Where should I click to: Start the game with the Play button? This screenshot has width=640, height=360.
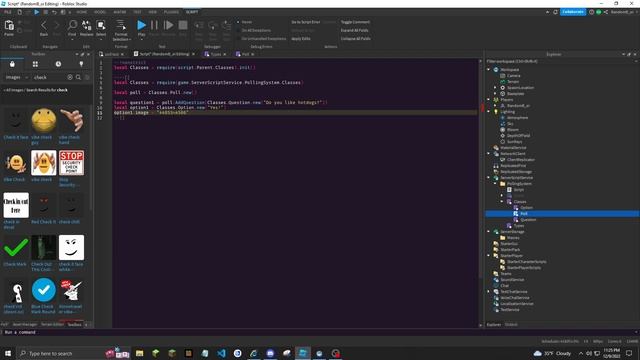point(141,25)
